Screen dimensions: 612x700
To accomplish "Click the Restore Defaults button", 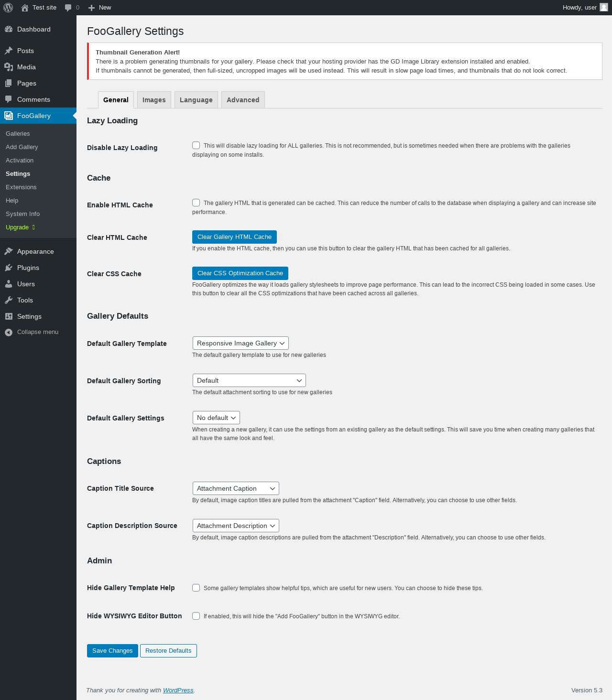I will (168, 651).
